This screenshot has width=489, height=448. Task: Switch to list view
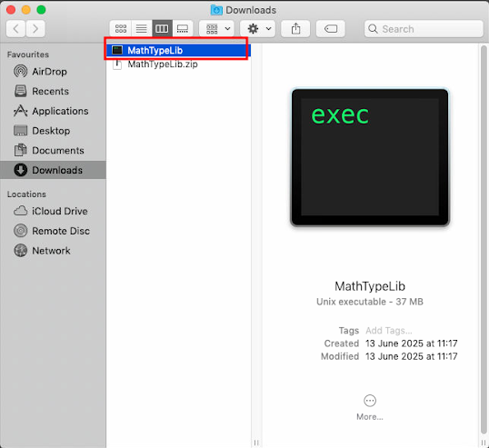(x=142, y=29)
